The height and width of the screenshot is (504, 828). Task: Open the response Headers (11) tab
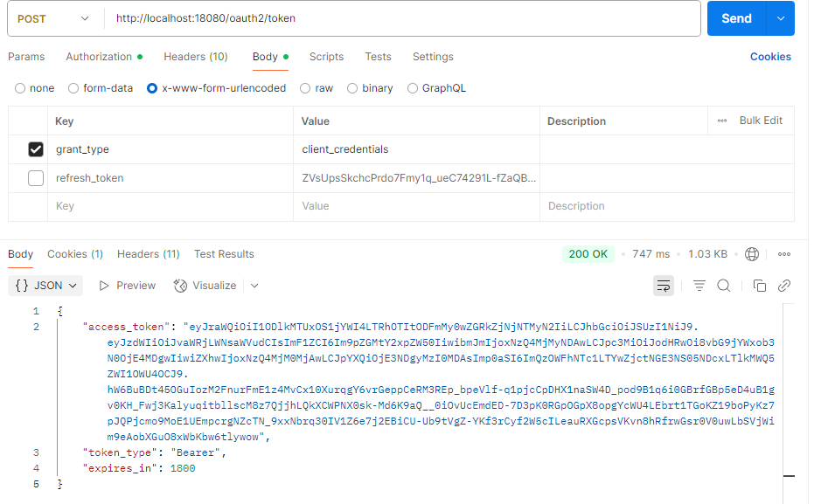[149, 254]
